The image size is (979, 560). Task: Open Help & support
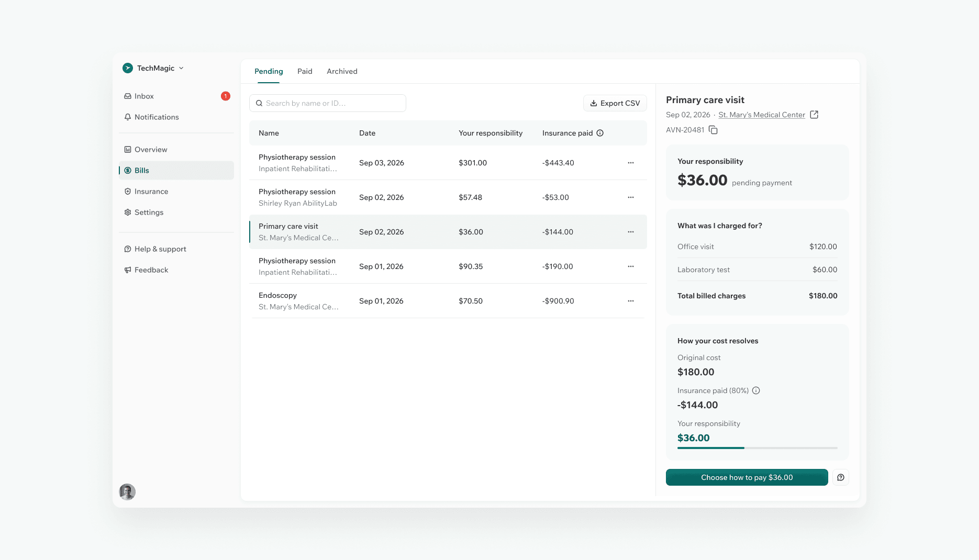coord(176,249)
